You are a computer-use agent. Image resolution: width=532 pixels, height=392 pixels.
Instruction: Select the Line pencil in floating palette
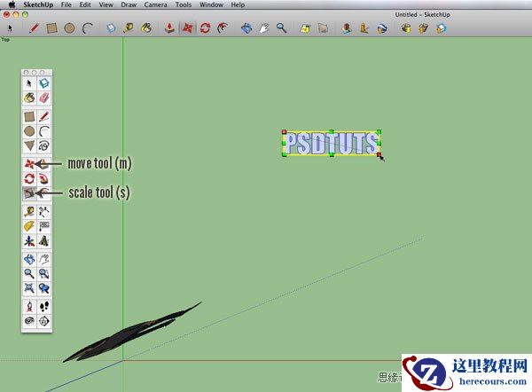44,116
